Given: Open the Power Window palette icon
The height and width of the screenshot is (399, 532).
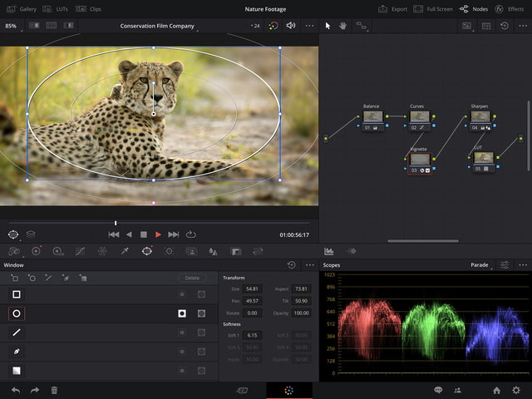Looking at the screenshot, I should [146, 250].
